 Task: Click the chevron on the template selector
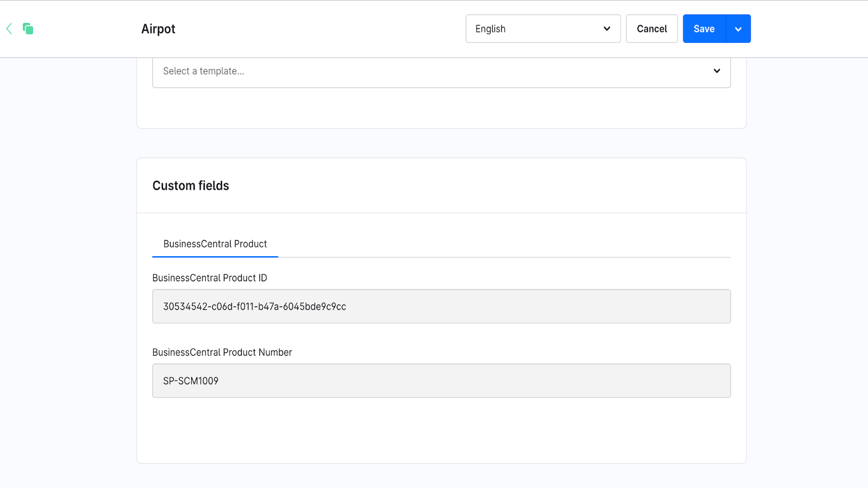pos(717,71)
